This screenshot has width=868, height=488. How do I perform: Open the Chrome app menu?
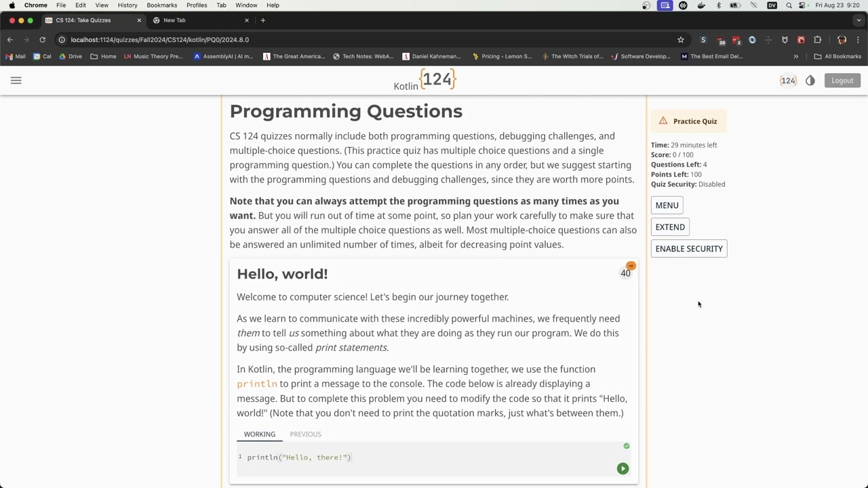coord(36,5)
